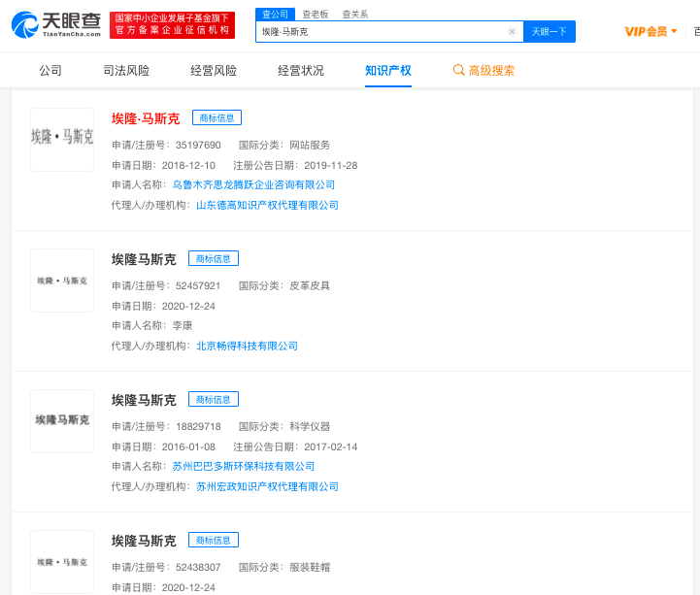Select the 查老板 search tab
This screenshot has height=595, width=700.
[x=316, y=15]
